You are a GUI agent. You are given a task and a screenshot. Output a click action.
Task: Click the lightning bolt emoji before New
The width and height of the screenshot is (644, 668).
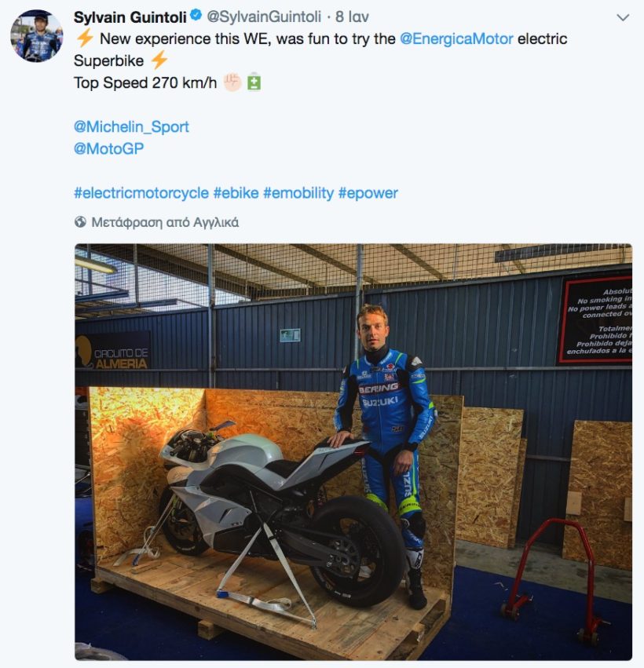[84, 38]
